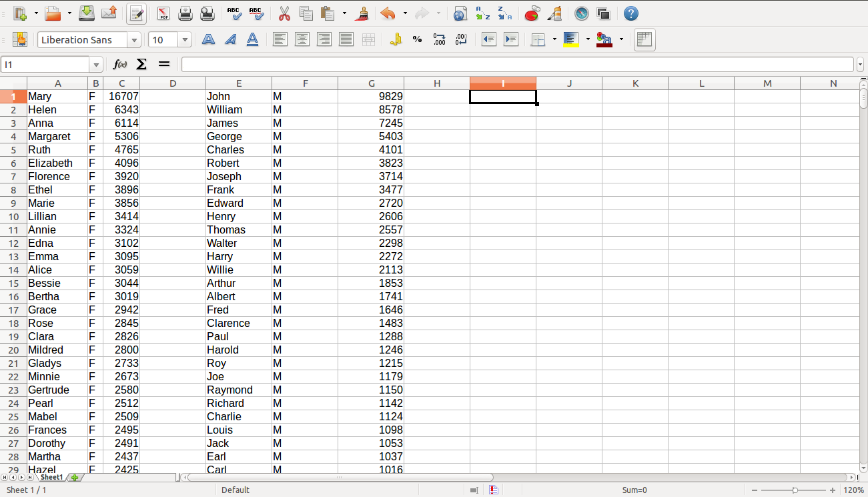Toggle Edit File mode
The height and width of the screenshot is (497, 868).
click(137, 13)
